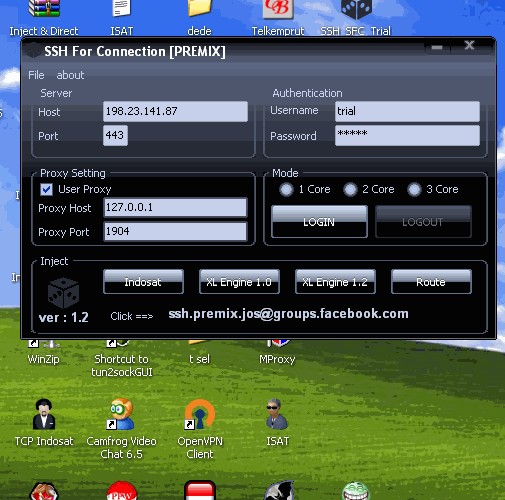Launch the MProxy desktop icon
The width and height of the screenshot is (505, 500).
tap(277, 353)
